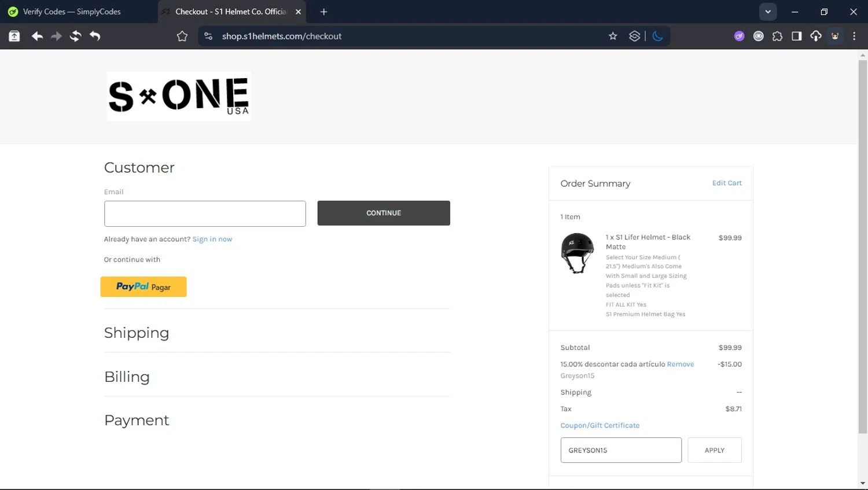
Task: Expand the tab search dropdown
Action: [x=768, y=12]
